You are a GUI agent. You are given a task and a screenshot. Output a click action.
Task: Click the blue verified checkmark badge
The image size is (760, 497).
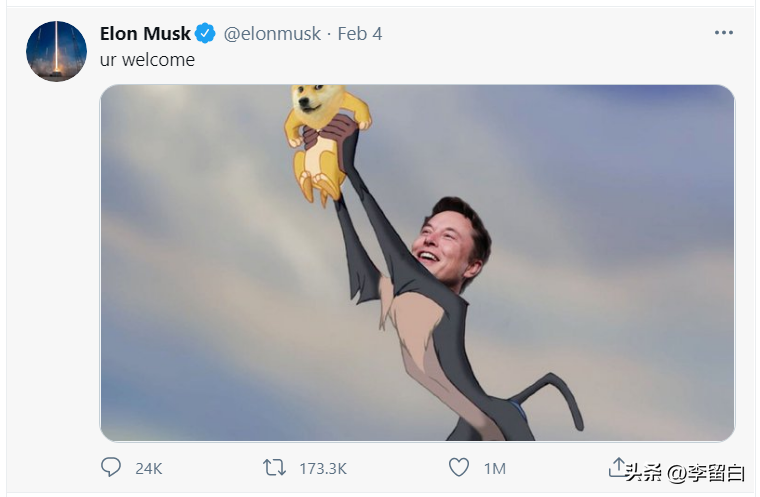pyautogui.click(x=205, y=34)
